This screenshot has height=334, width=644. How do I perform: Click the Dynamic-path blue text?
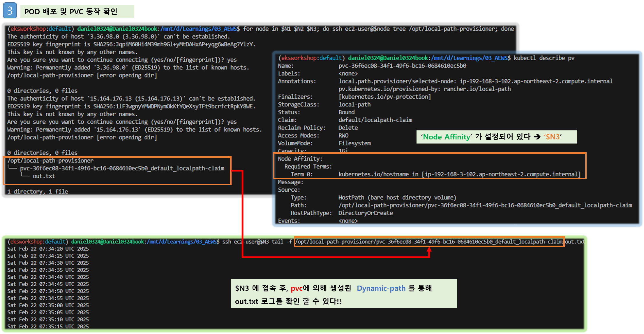381,288
